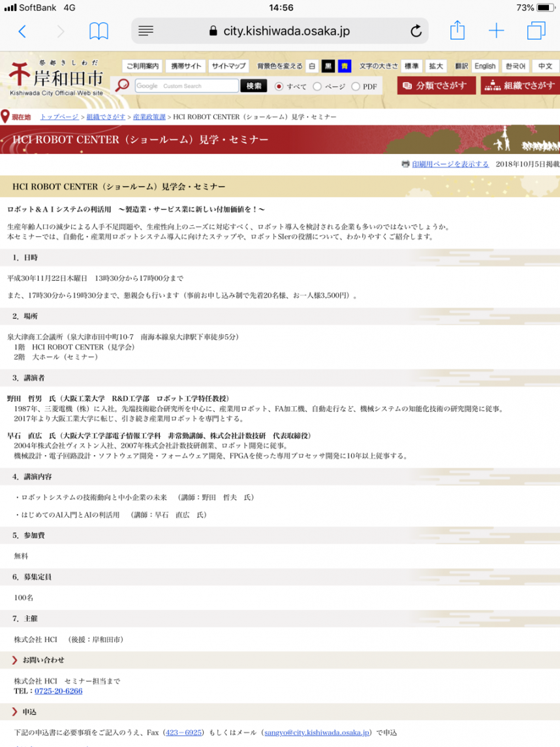560x747 pixels.
Task: Click the 分類でさがす button
Action: 436,86
